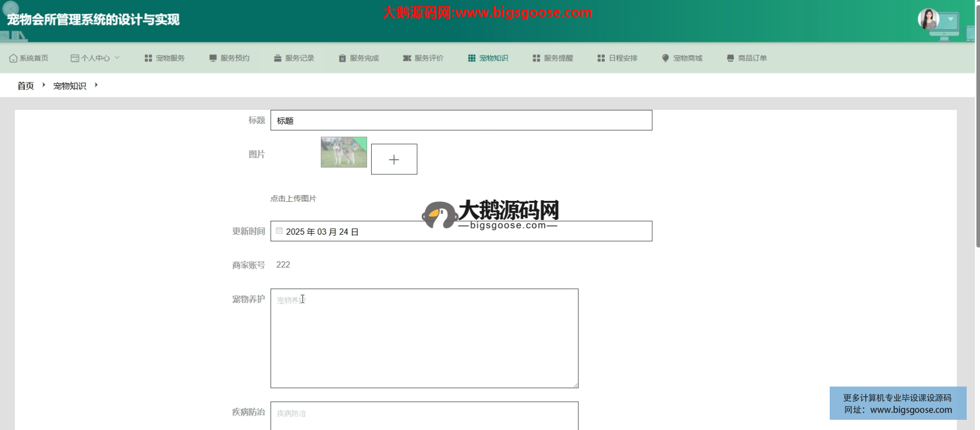
Task: Click into the 标题 text input
Action: [461, 121]
